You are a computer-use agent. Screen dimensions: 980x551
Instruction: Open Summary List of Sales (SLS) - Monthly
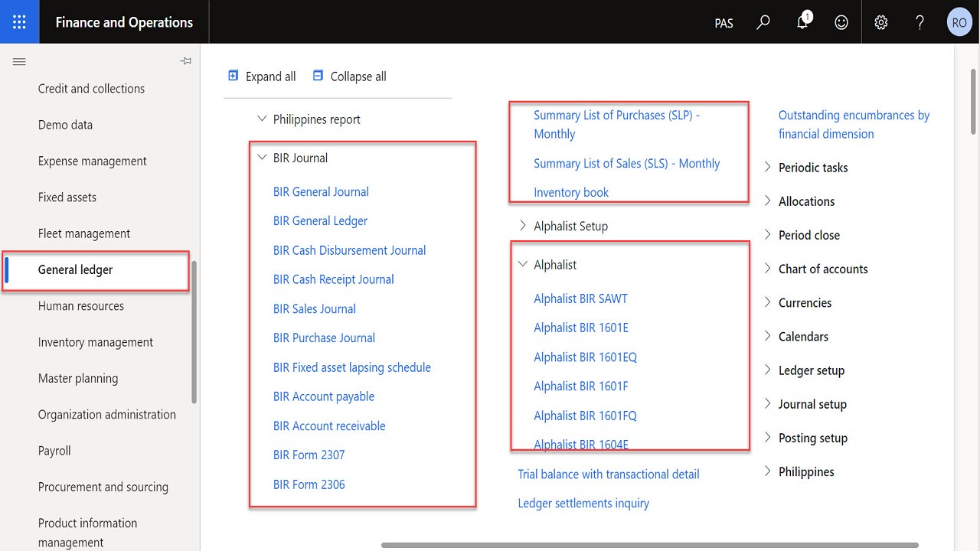pyautogui.click(x=626, y=164)
